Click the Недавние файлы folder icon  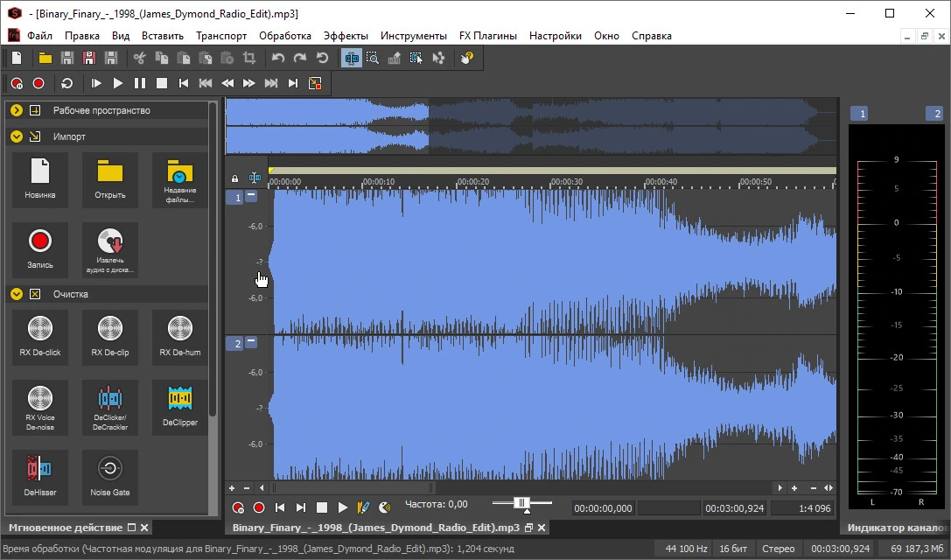[179, 180]
